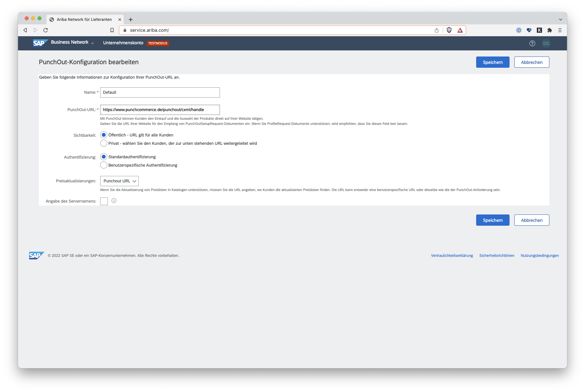Click the PunchOut-Konfiguration bearbeiten heading
Screen dimensions: 585x392
[x=89, y=62]
